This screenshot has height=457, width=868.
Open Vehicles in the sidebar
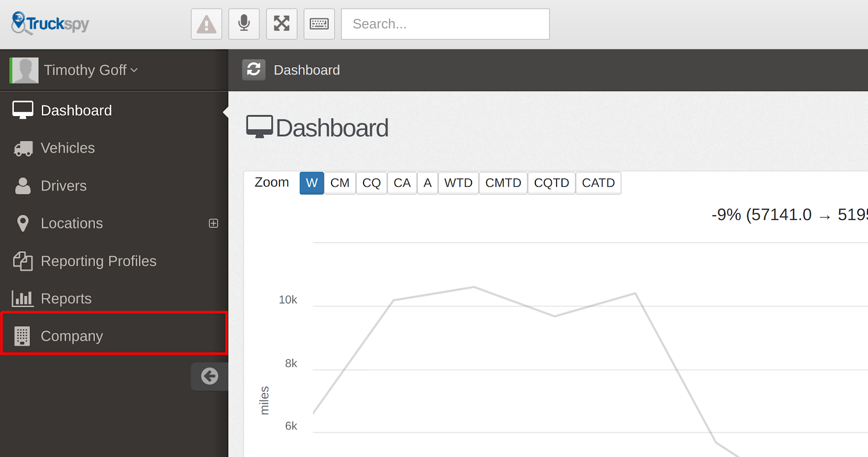67,148
